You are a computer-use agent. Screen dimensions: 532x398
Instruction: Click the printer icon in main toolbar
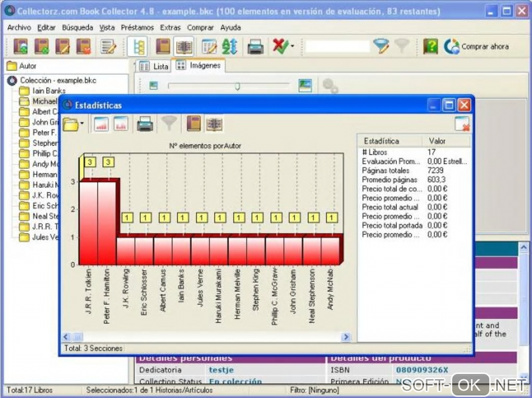[x=256, y=47]
